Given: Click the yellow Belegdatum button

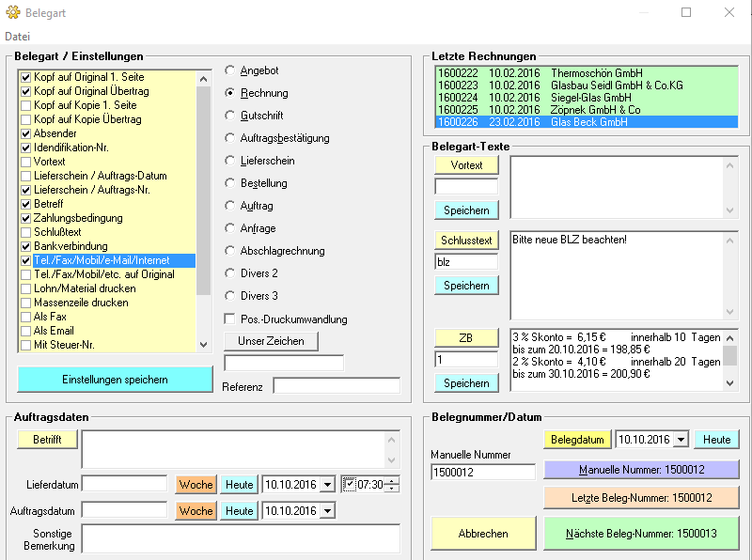Looking at the screenshot, I should (577, 439).
